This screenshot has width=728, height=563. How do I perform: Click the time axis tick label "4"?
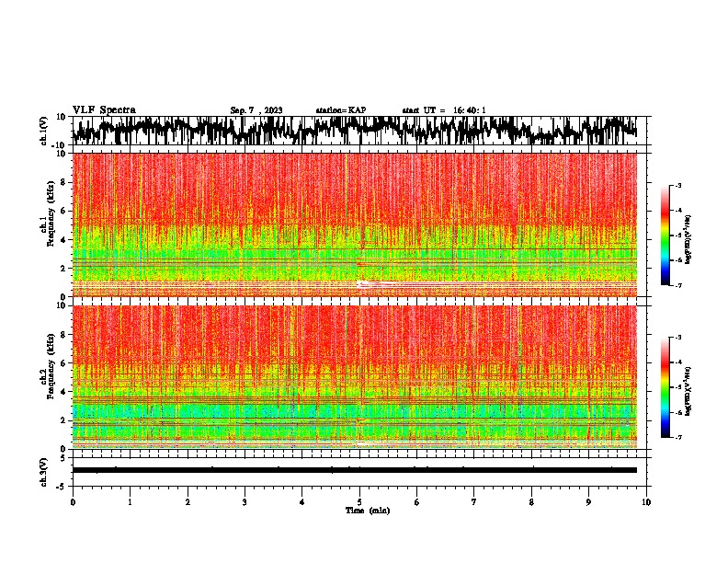[x=302, y=502]
